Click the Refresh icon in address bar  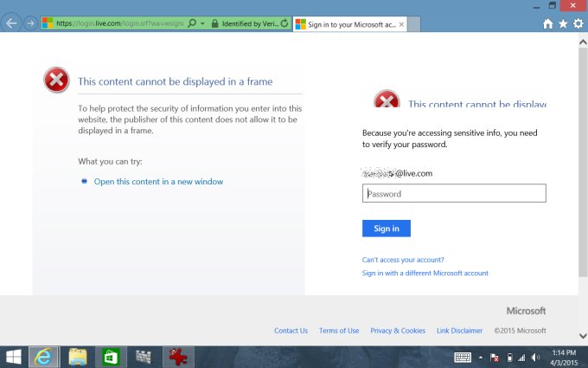click(286, 24)
